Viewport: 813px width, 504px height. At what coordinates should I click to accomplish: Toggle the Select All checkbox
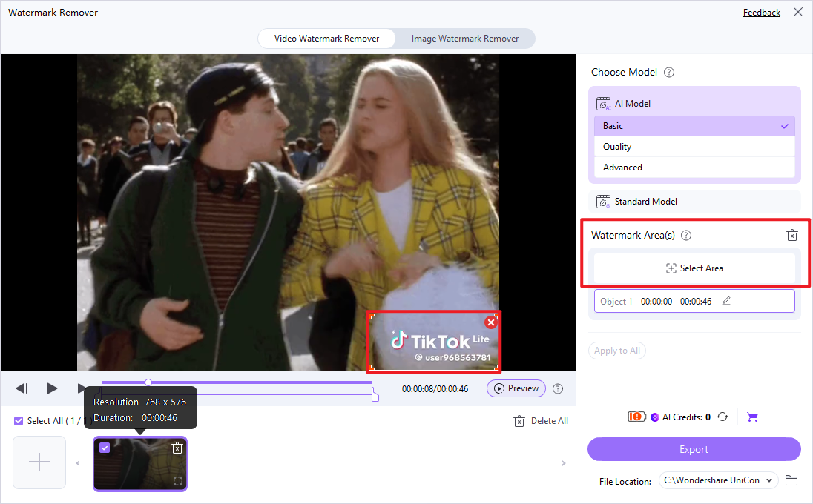point(19,420)
